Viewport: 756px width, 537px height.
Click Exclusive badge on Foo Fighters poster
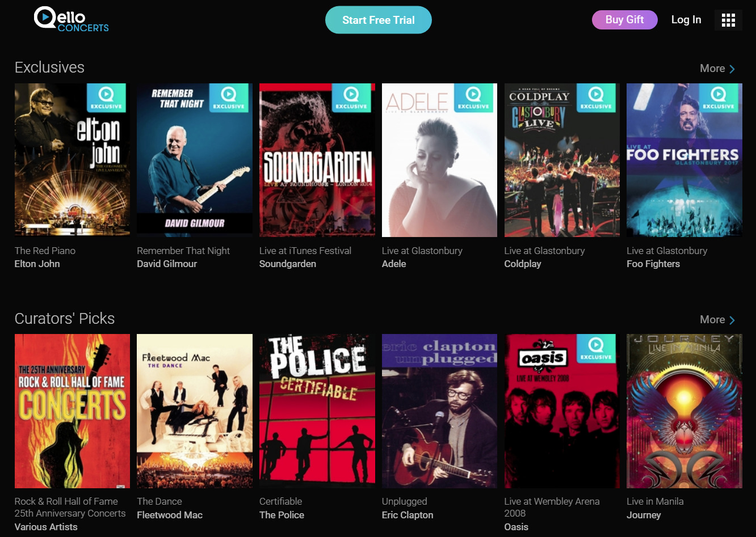pyautogui.click(x=718, y=98)
